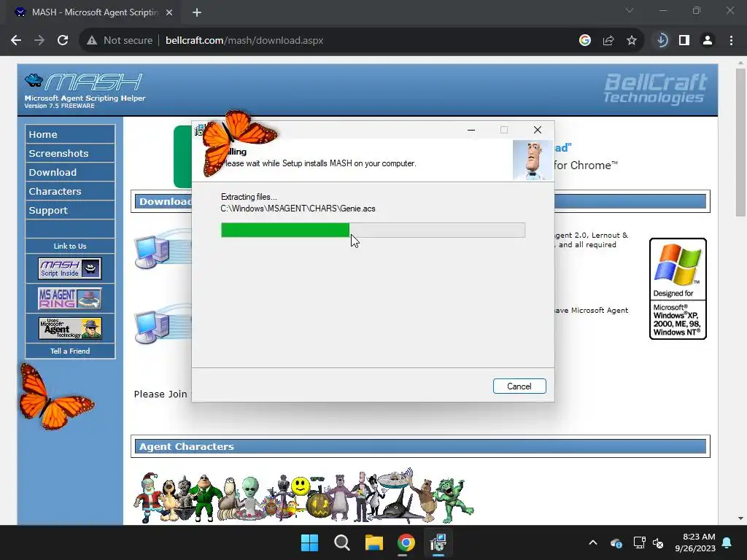This screenshot has width=747, height=560.
Task: Click the browser back arrow
Action: [16, 41]
